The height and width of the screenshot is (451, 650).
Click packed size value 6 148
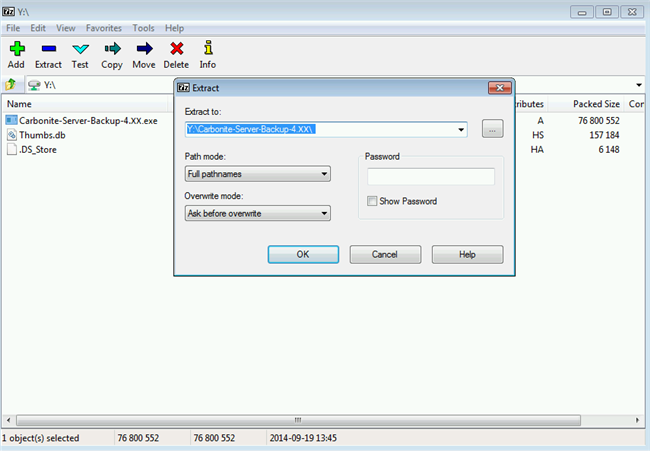[609, 150]
